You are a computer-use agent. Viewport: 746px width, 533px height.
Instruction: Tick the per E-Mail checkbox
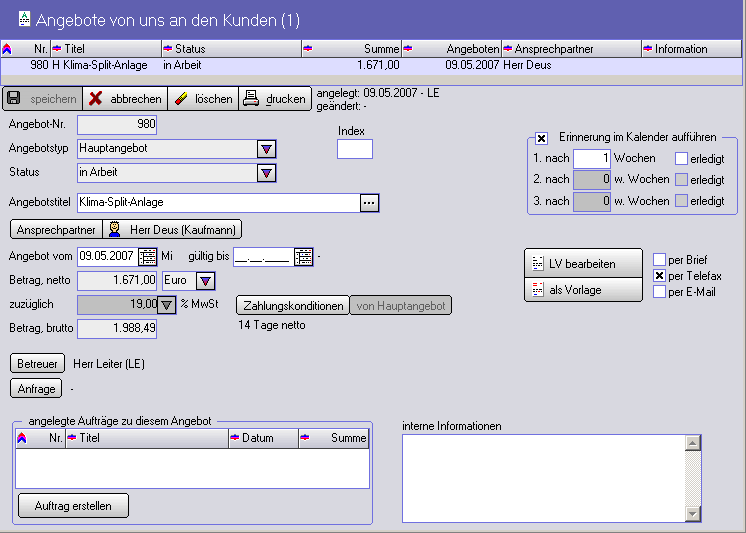[659, 292]
